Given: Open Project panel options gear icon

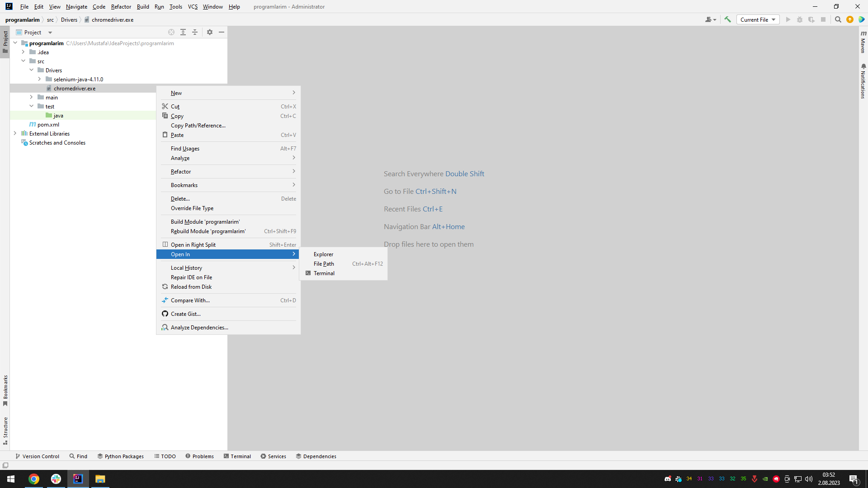Looking at the screenshot, I should pos(210,32).
